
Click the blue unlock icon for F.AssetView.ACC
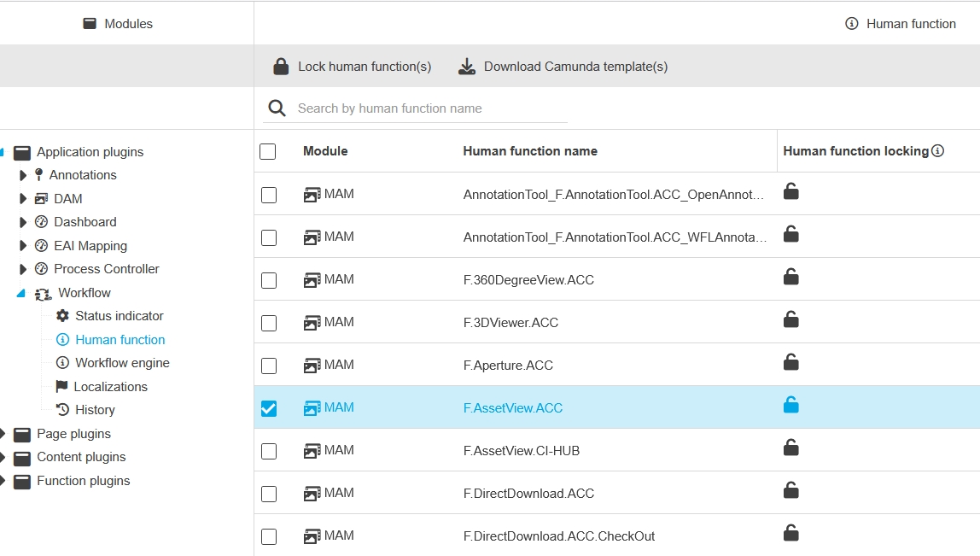point(791,405)
